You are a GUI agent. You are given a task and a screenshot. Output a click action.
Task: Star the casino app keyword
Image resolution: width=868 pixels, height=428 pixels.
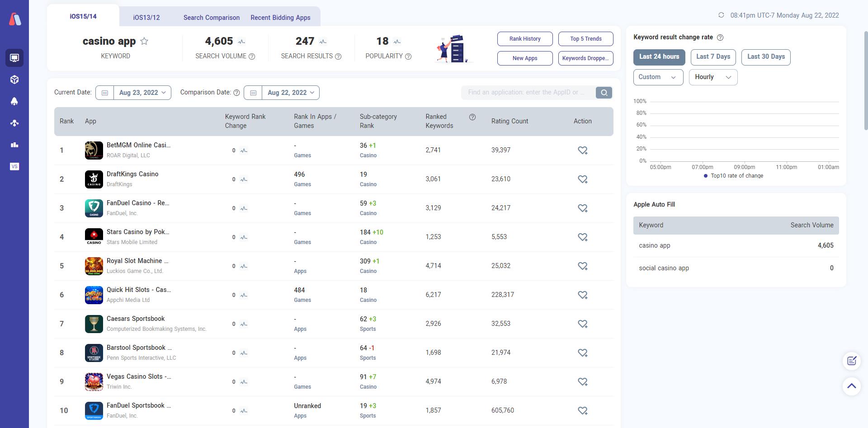point(144,41)
